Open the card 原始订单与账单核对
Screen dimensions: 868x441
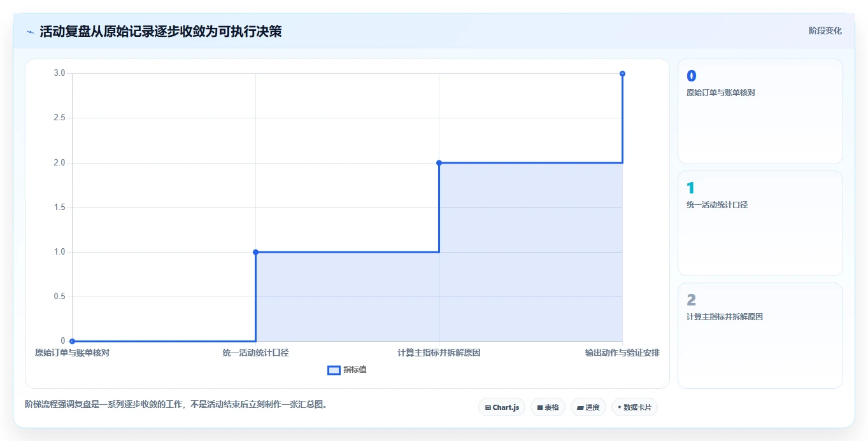(760, 111)
